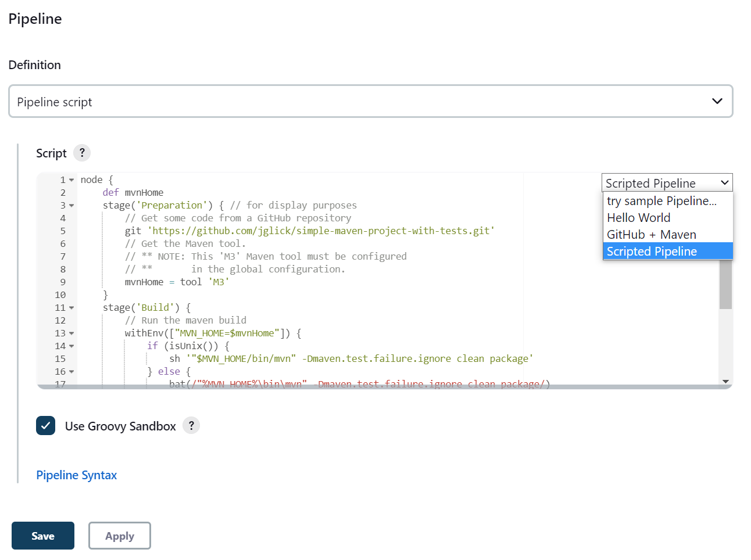Click the Apply button

pos(119,535)
